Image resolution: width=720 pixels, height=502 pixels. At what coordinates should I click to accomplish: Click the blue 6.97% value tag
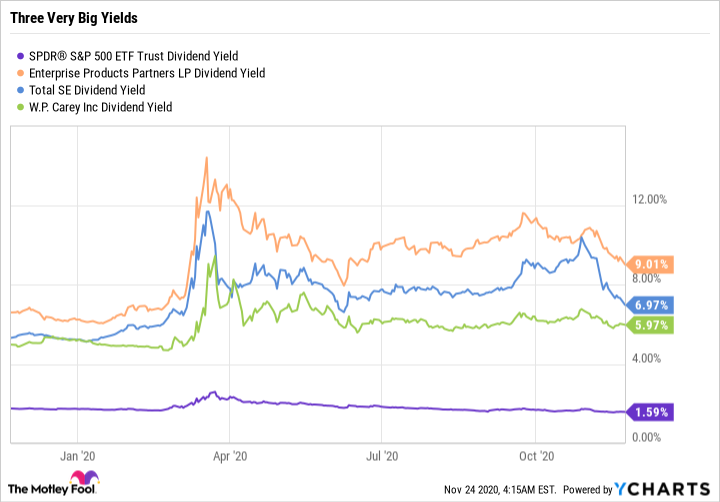coord(652,304)
